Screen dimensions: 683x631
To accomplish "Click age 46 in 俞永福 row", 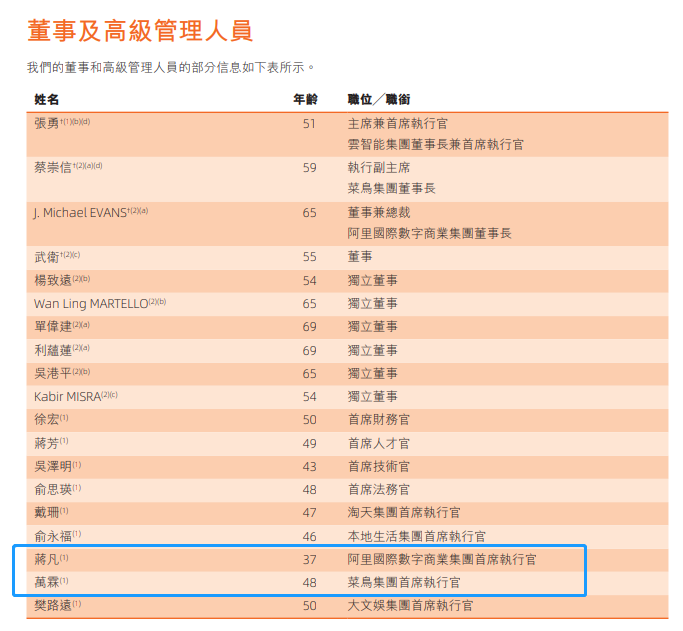I will pos(309,537).
